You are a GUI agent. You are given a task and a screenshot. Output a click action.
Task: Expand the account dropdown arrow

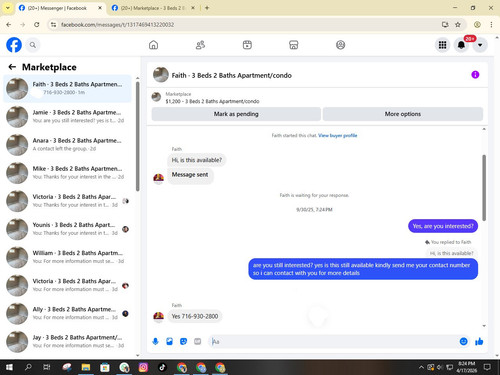tap(480, 45)
